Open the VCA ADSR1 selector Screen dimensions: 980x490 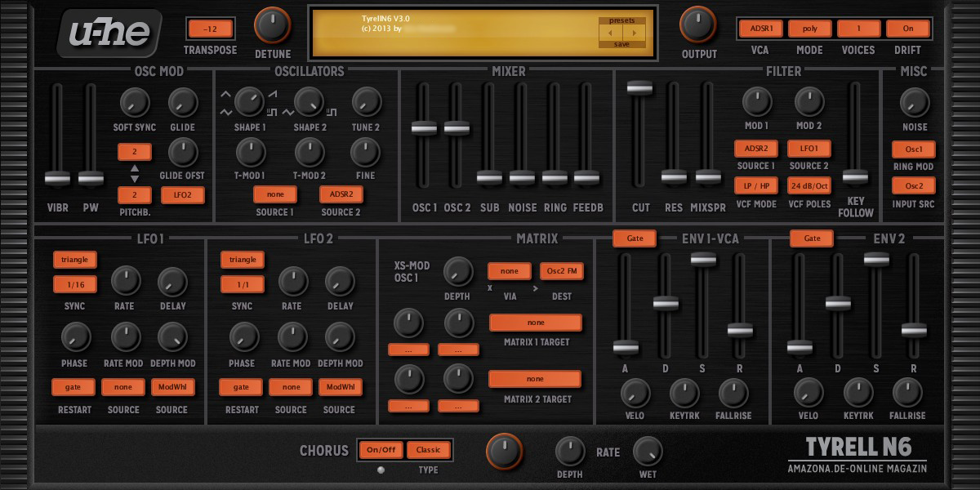tap(760, 28)
